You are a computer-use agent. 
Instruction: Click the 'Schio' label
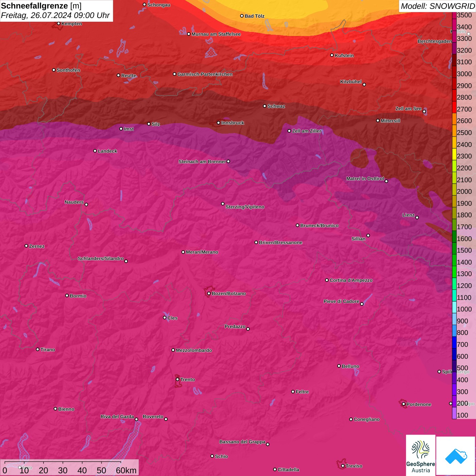(x=221, y=456)
